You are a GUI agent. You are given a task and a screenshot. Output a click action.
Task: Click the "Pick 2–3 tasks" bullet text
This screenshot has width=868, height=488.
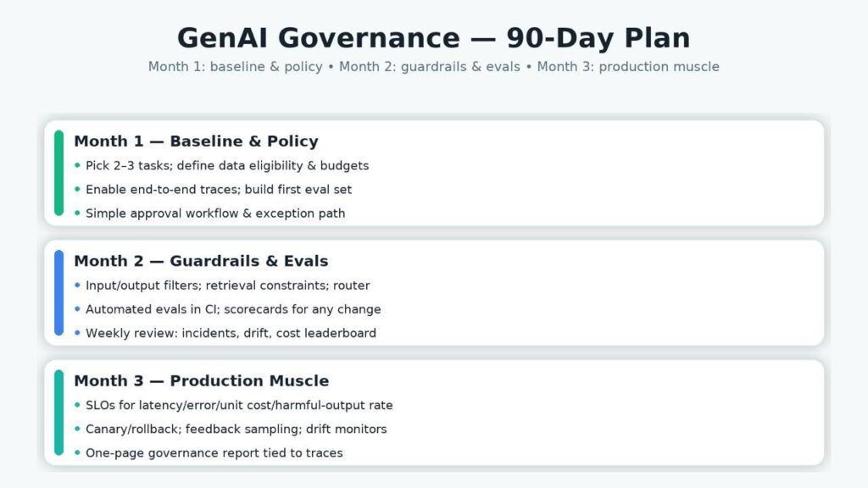227,166
